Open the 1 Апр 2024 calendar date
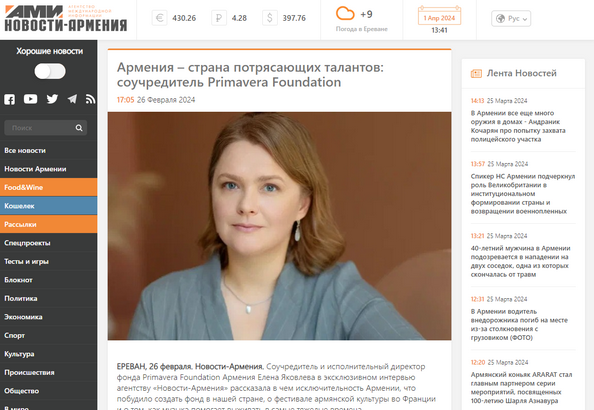The height and width of the screenshot is (410, 594). click(x=439, y=16)
